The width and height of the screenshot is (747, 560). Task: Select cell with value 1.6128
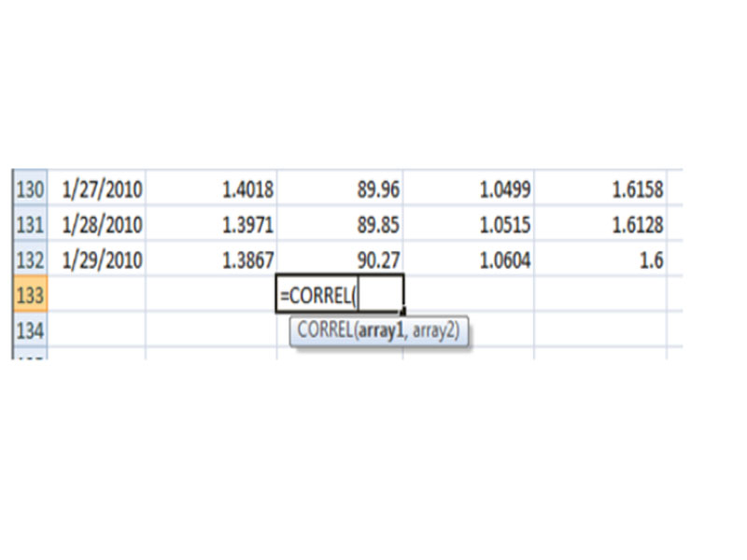pyautogui.click(x=600, y=223)
